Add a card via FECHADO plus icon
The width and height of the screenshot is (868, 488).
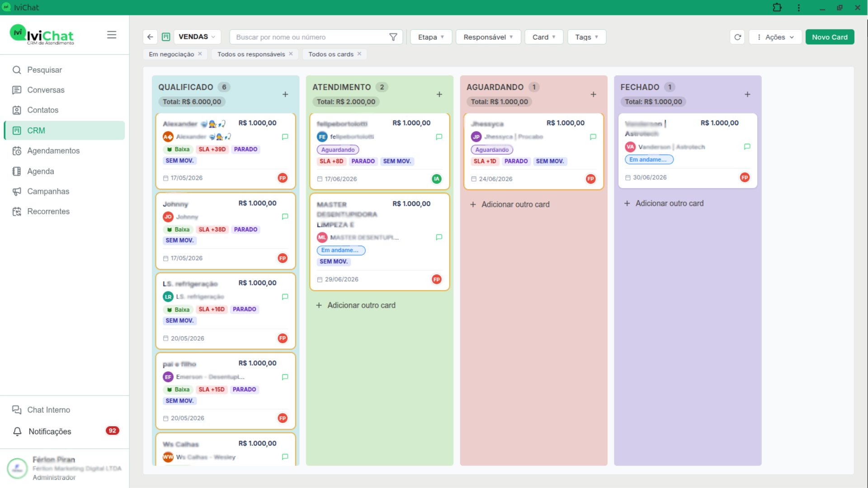[748, 94]
